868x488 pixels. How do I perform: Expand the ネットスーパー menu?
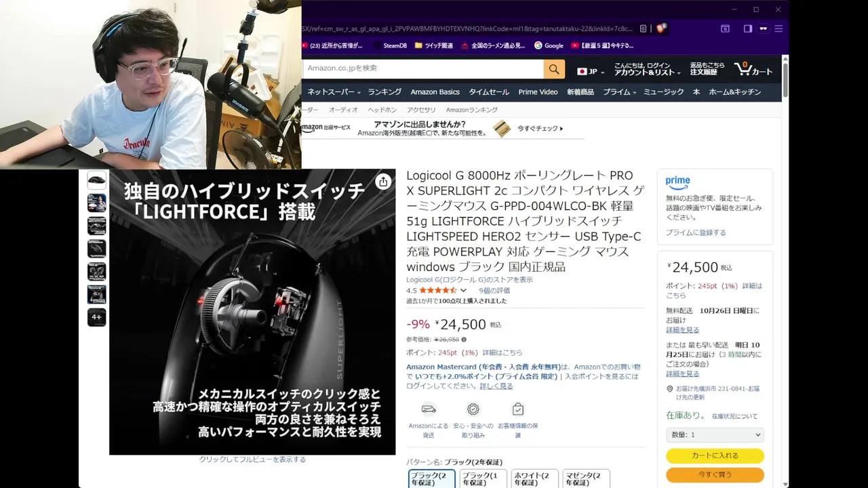(334, 91)
